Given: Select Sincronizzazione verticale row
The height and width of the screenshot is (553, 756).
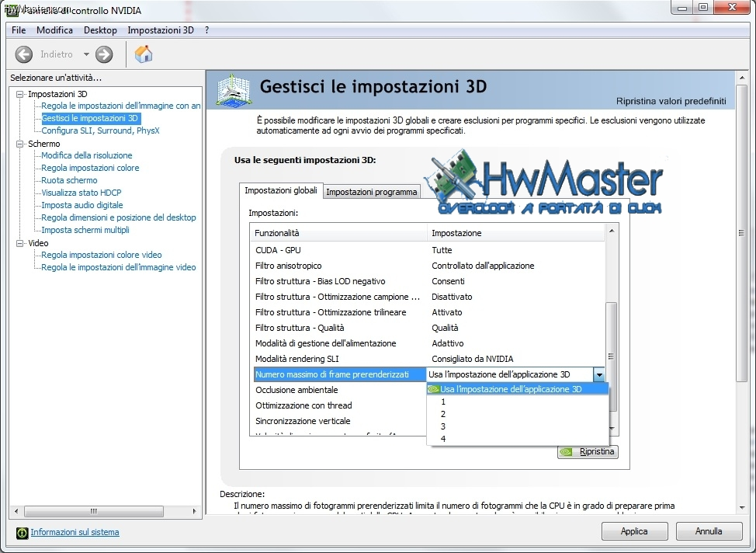Looking at the screenshot, I should (340, 421).
